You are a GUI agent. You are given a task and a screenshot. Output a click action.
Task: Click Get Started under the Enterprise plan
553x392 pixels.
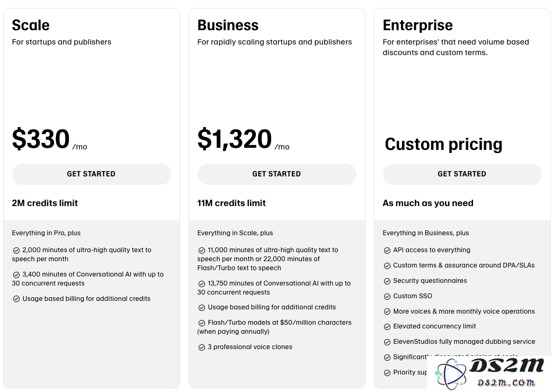[x=462, y=174]
